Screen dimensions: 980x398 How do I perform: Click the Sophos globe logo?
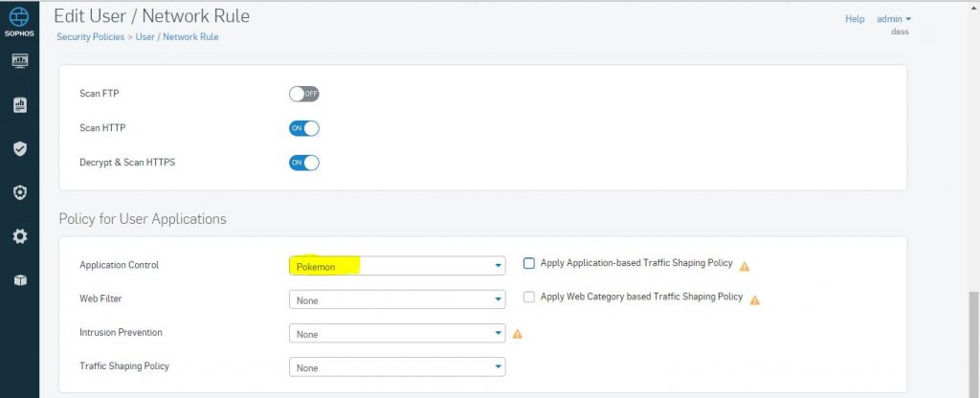19,17
